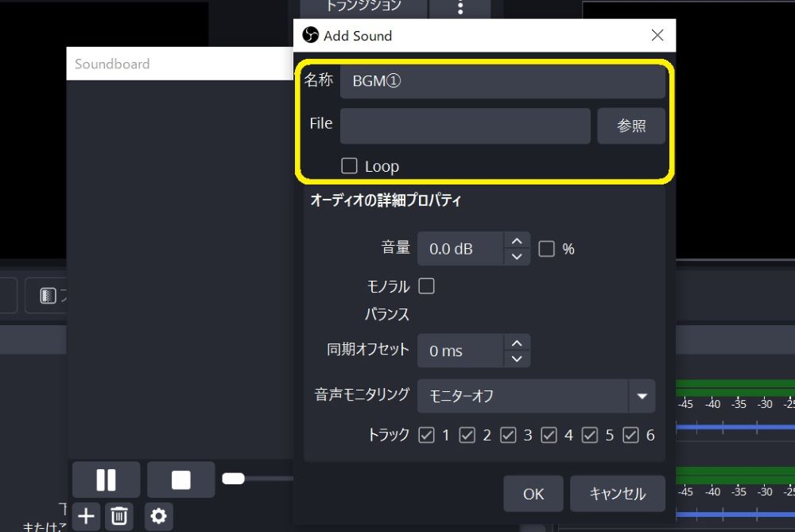The width and height of the screenshot is (795, 532).
Task: Increase volume dB with up arrow
Action: click(517, 241)
